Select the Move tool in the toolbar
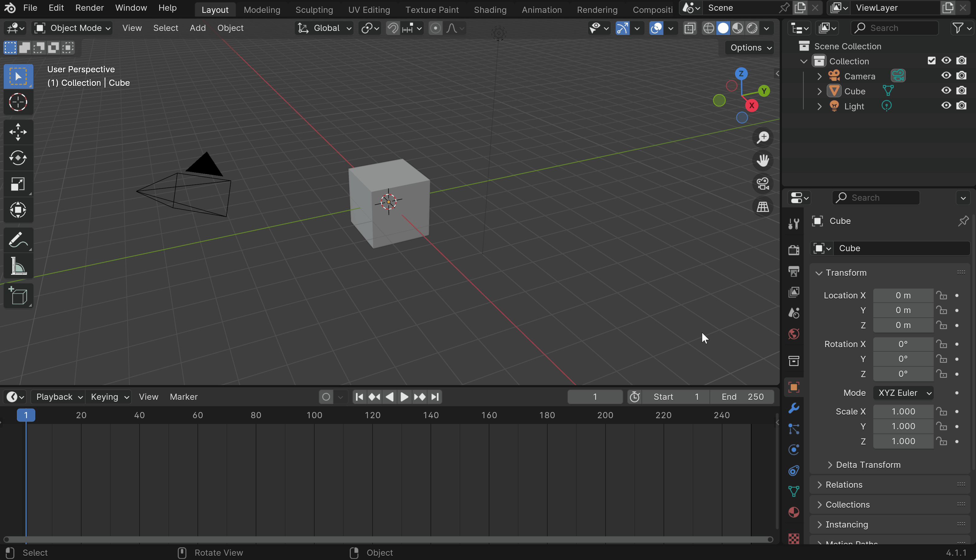This screenshot has width=976, height=560. click(18, 132)
